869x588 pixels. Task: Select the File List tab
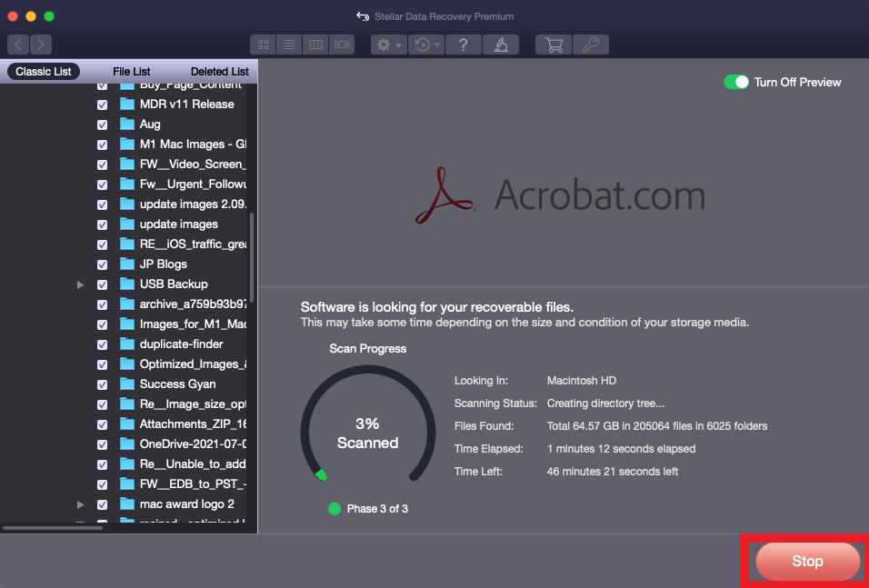tap(131, 72)
